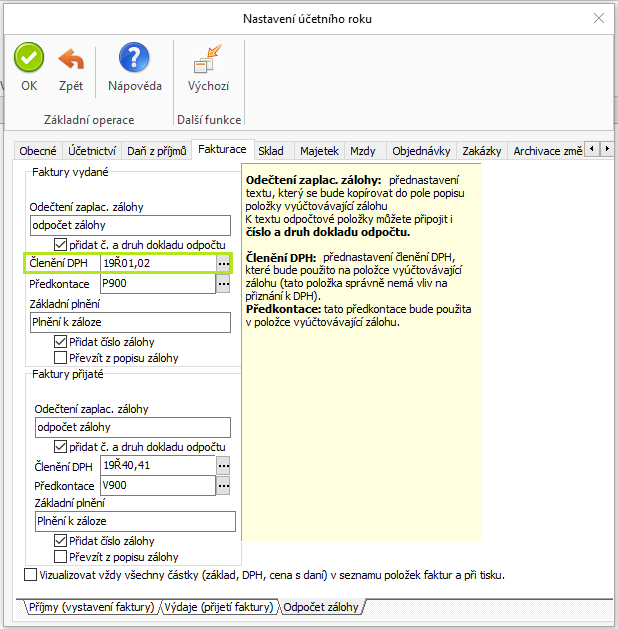Viewport: 618px width, 629px height.
Task: Restore defaults with the Výchozí icon
Action: tap(208, 59)
